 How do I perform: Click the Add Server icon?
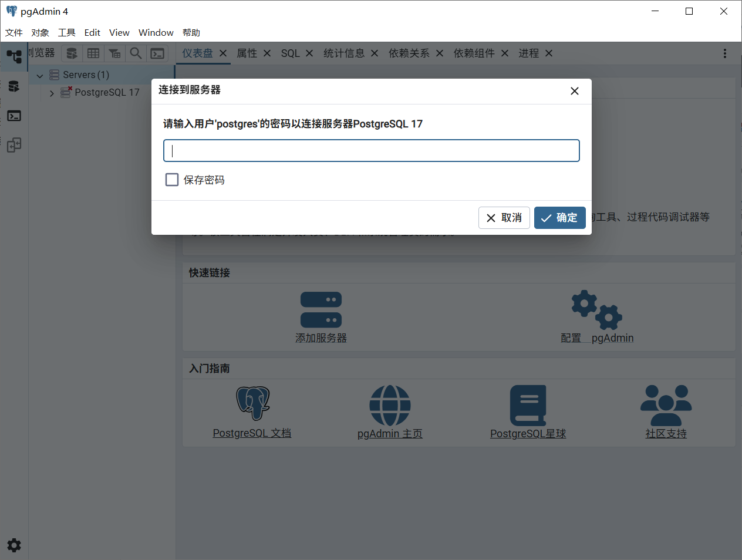[321, 309]
